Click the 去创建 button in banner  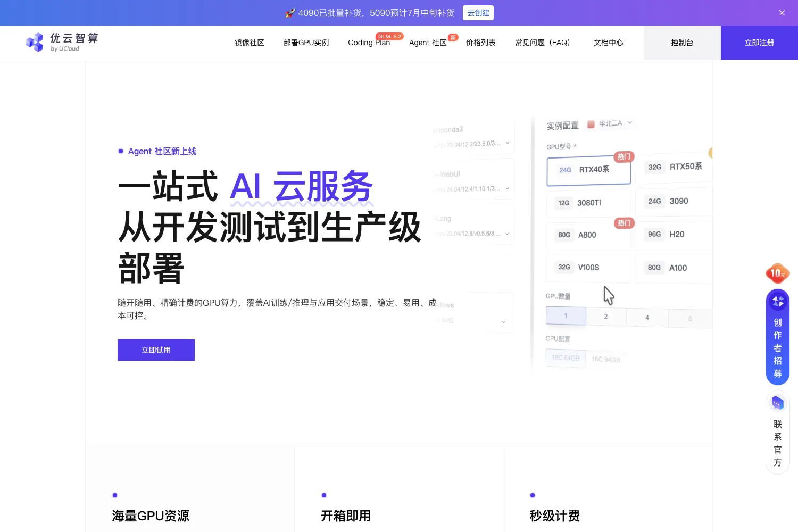[x=478, y=13]
